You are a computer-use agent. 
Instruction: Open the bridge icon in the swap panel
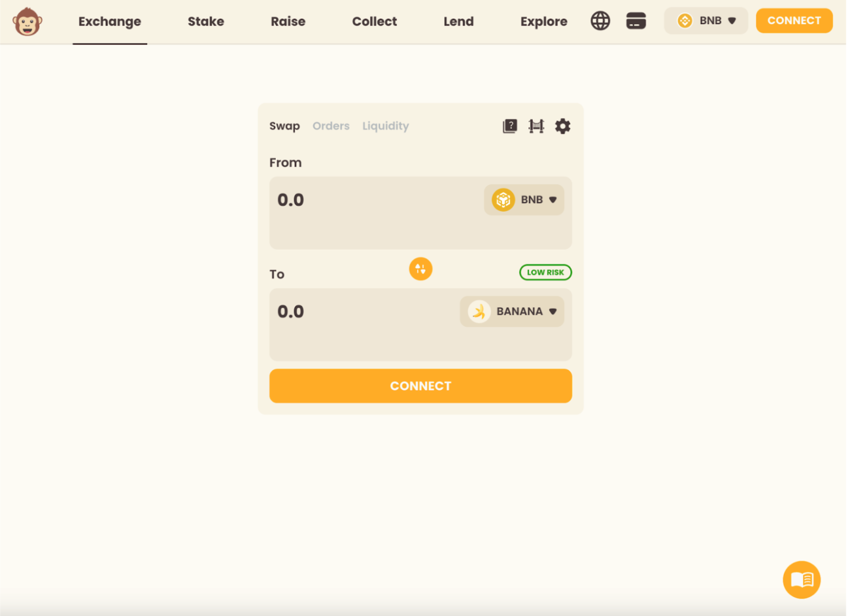(x=536, y=126)
